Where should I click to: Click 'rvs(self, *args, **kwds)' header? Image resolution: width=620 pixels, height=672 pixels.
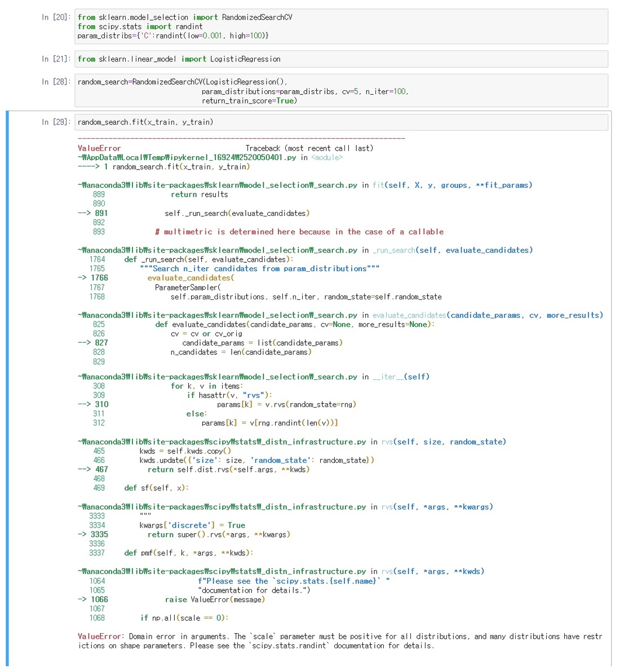[433, 571]
